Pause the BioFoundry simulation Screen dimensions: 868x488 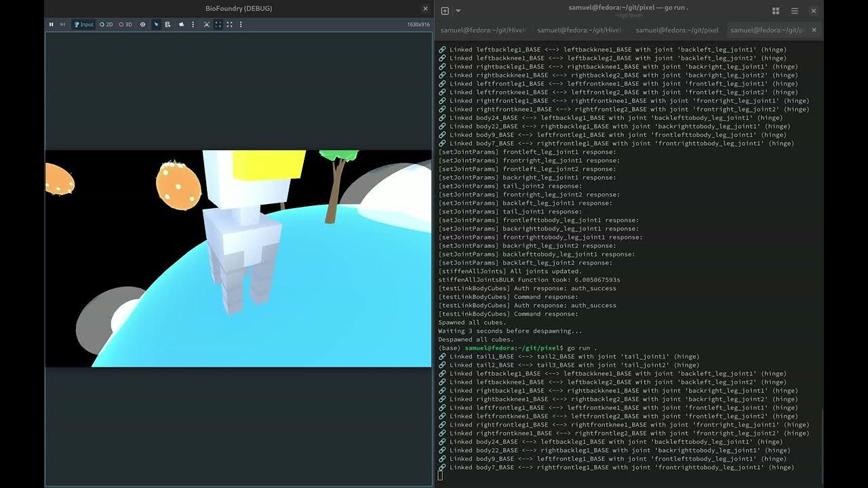point(52,24)
